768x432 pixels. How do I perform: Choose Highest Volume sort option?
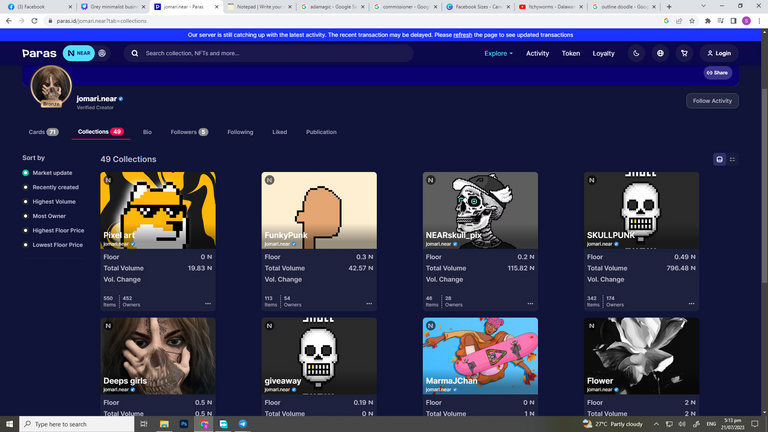53,201
